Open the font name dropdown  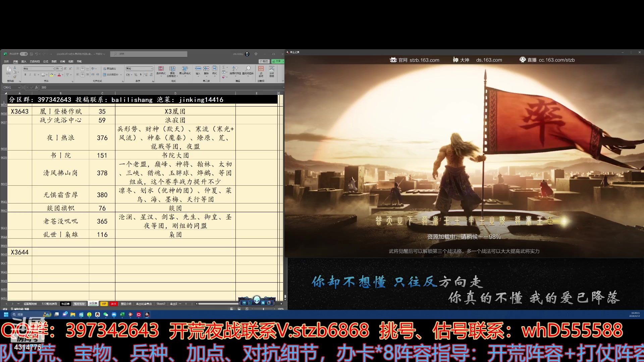click(x=53, y=69)
